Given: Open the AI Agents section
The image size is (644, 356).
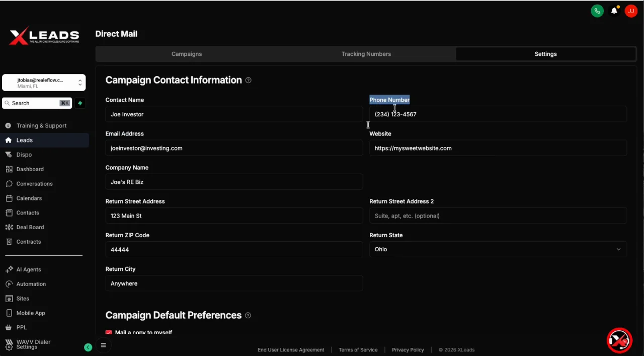Looking at the screenshot, I should pyautogui.click(x=29, y=269).
